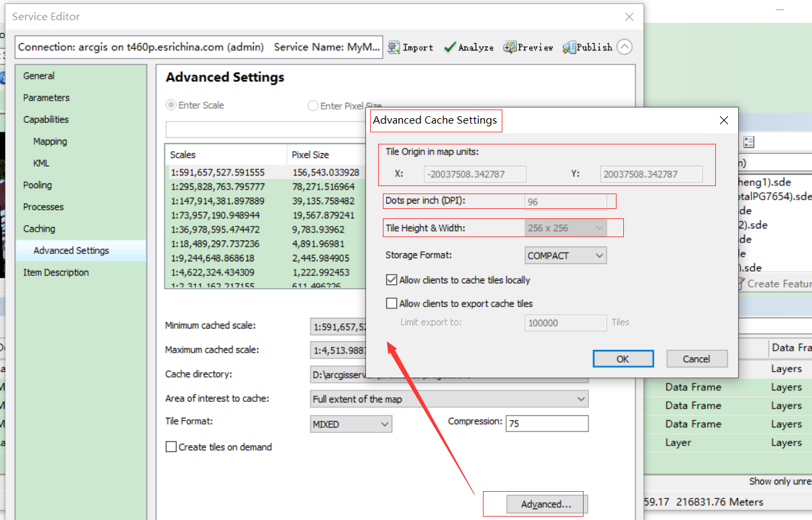Viewport: 812px width, 520px height.
Task: Open the Pooling page
Action: click(x=38, y=185)
